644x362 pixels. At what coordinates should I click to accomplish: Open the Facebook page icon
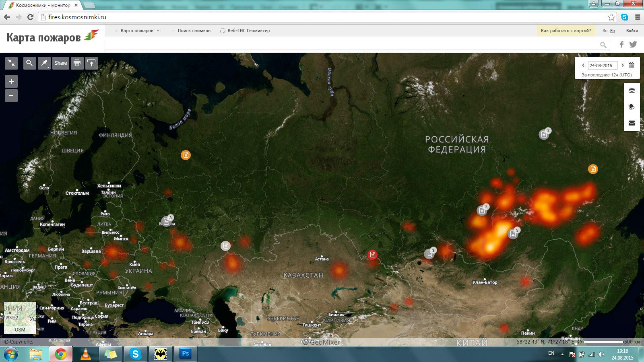pos(621,44)
